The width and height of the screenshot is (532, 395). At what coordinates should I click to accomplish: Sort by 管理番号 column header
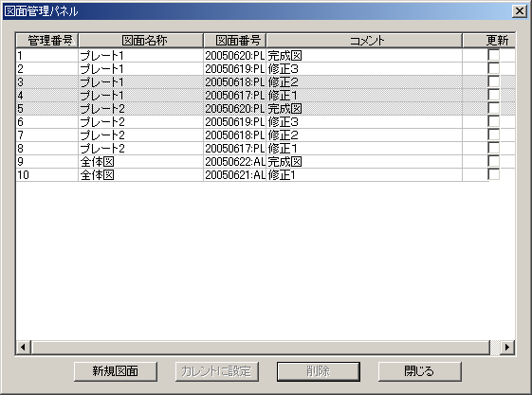(47, 41)
